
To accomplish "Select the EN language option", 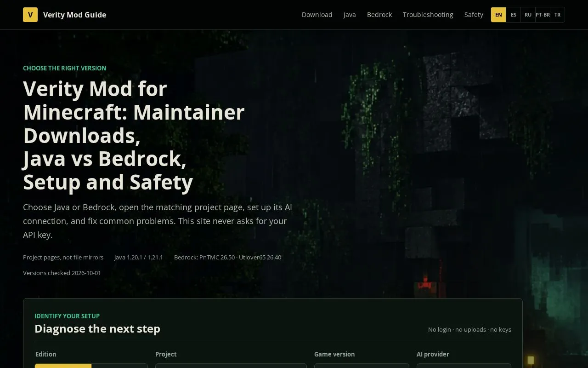I will (498, 15).
